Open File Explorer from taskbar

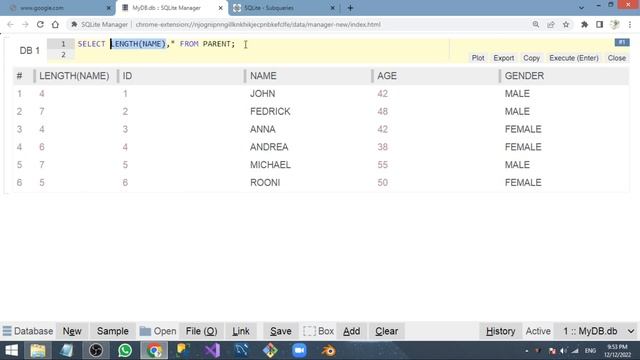pos(38,350)
